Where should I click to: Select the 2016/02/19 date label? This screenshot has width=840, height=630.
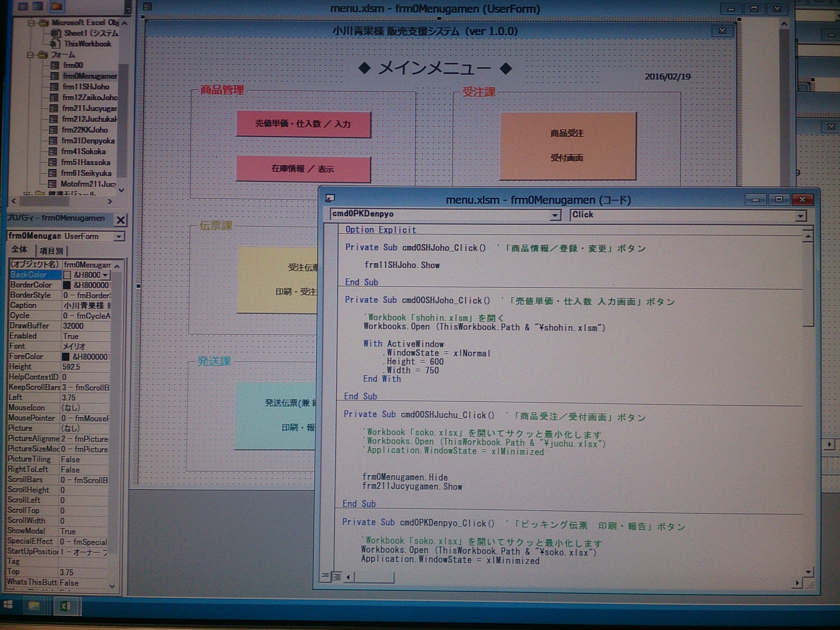click(668, 77)
